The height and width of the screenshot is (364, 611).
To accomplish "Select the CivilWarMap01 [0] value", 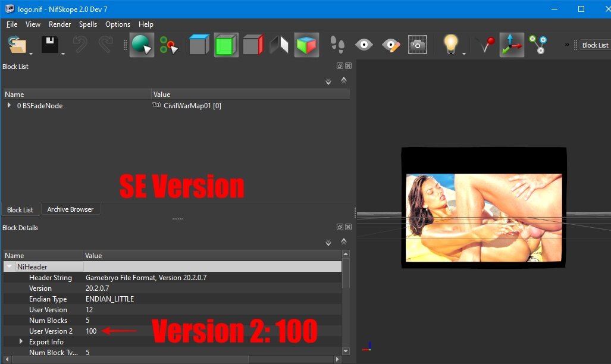I will (192, 106).
